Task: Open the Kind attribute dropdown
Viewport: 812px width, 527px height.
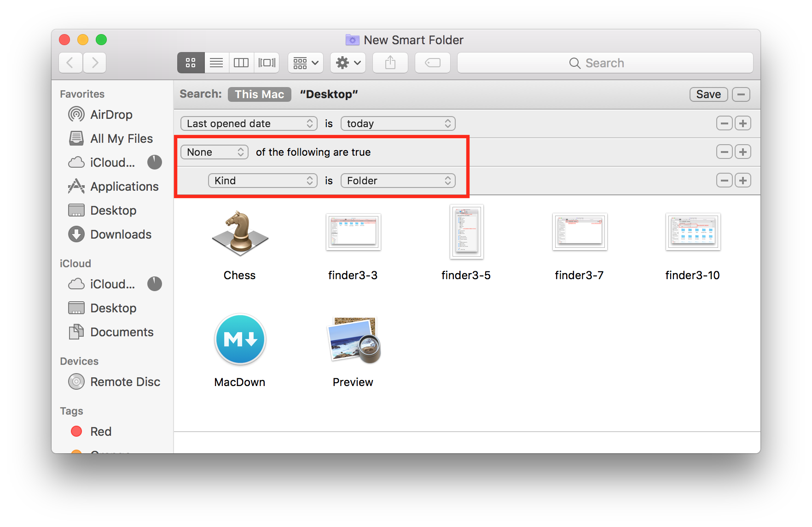Action: point(262,181)
